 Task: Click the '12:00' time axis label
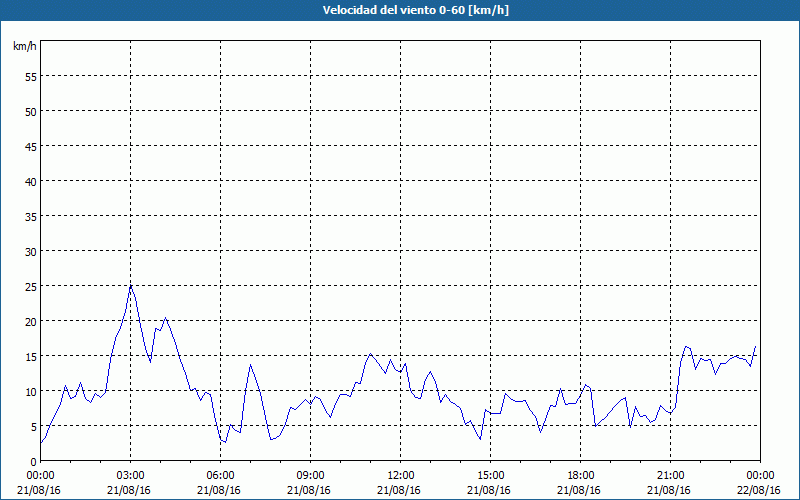[401, 476]
